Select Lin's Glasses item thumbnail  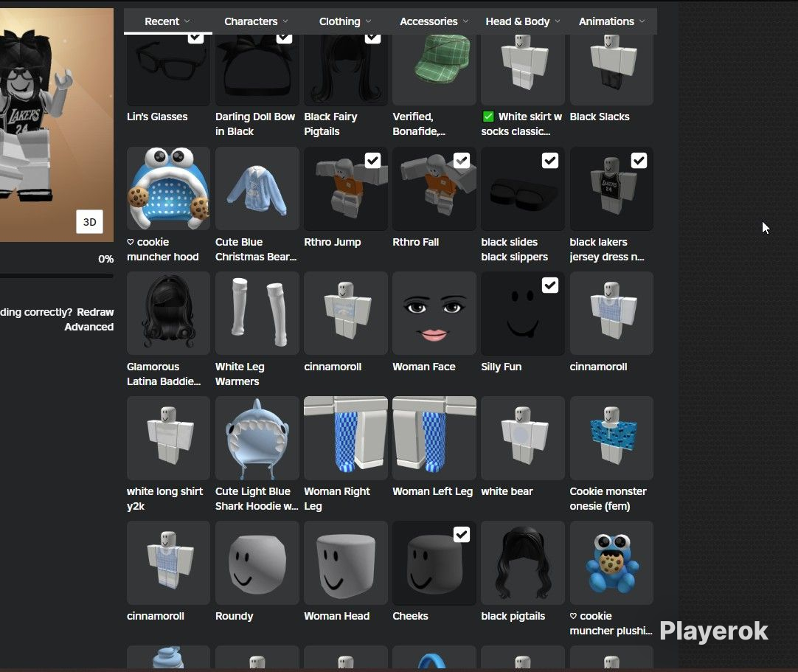pyautogui.click(x=168, y=70)
